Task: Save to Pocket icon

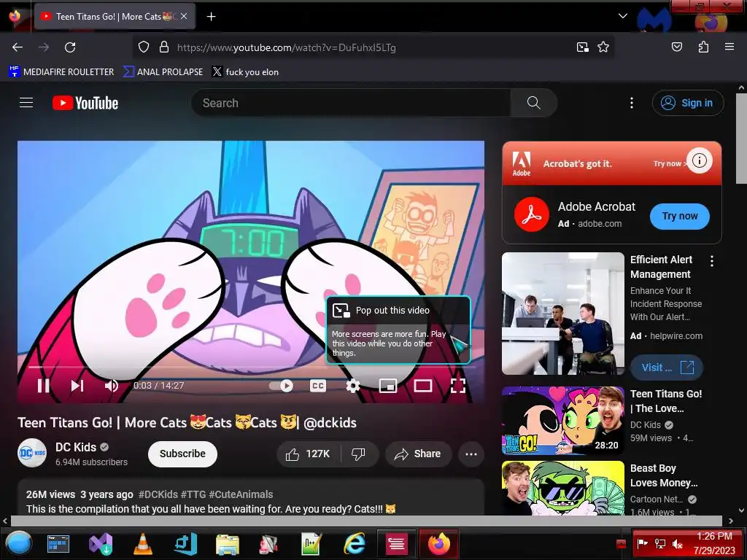Action: tap(677, 47)
